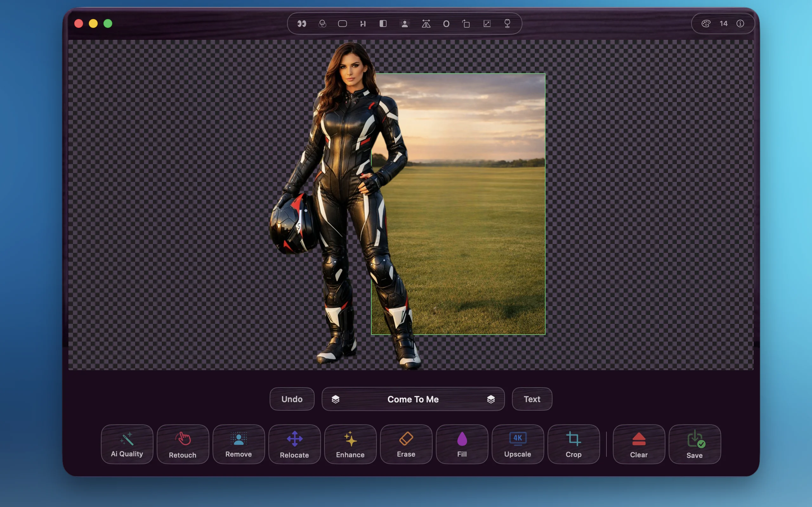Open the color filters circles icon

click(322, 23)
